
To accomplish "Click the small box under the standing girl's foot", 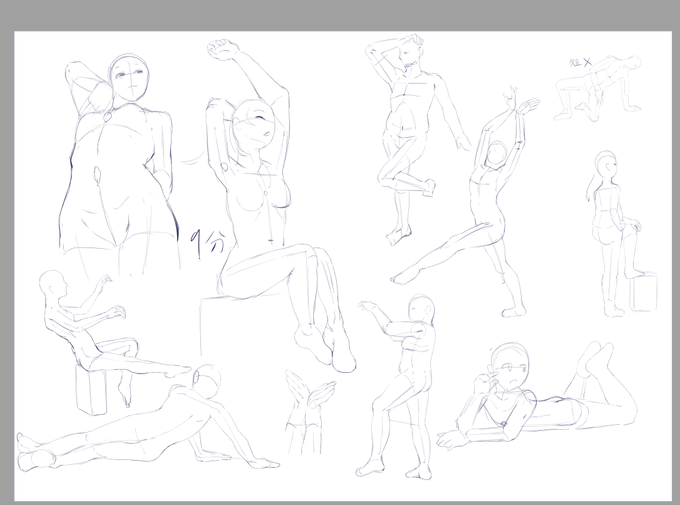I will (x=643, y=292).
